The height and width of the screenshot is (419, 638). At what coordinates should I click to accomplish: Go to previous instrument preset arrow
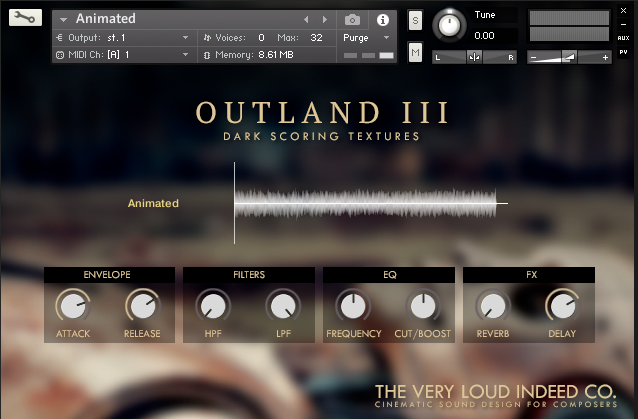point(307,19)
